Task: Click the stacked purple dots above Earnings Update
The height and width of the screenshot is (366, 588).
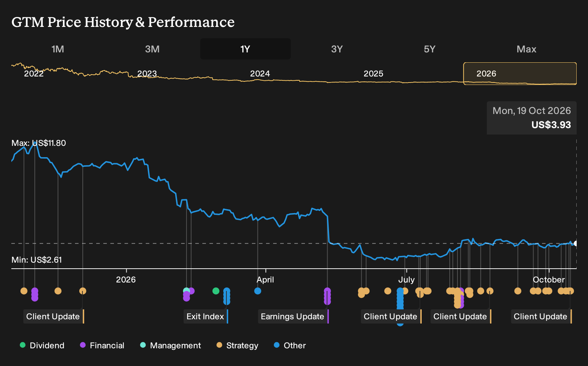Action: tap(327, 296)
